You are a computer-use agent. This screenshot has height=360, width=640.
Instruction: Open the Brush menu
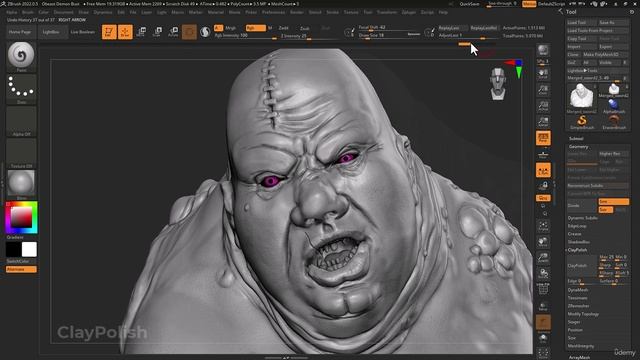click(28, 12)
